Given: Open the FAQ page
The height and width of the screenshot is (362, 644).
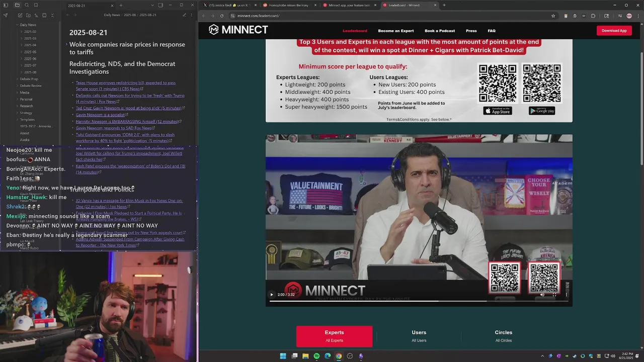Looking at the screenshot, I should pyautogui.click(x=492, y=31).
